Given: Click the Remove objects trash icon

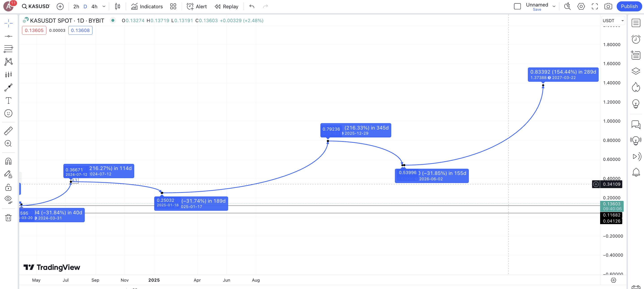Looking at the screenshot, I should click(8, 218).
